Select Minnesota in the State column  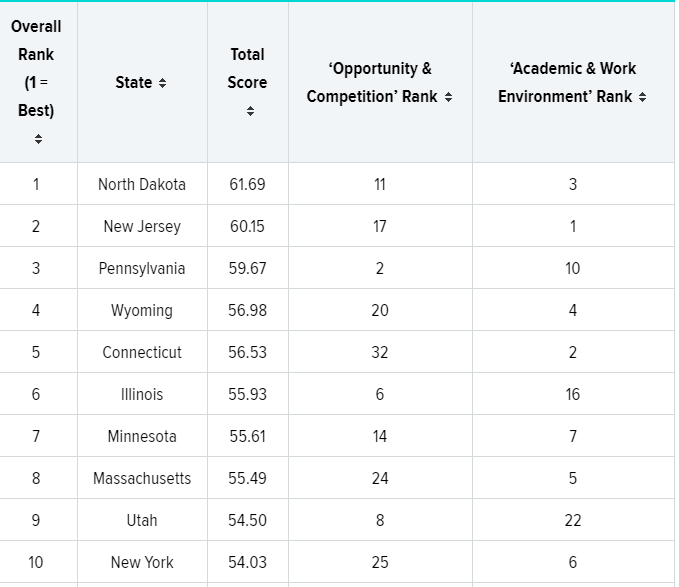[142, 436]
